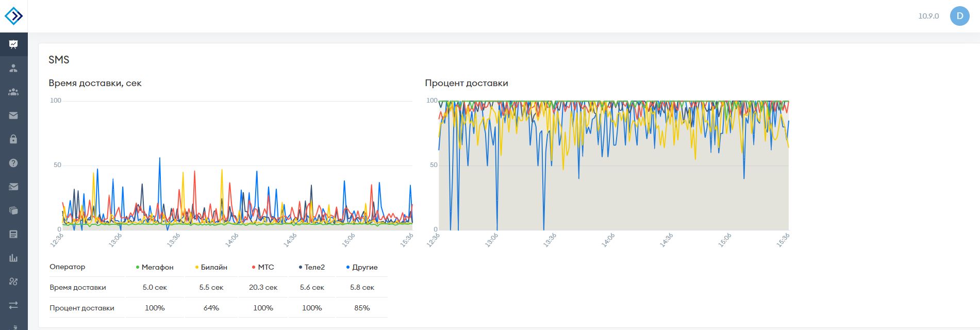Toggle the Другие series in legend
The image size is (980, 330).
(x=362, y=267)
